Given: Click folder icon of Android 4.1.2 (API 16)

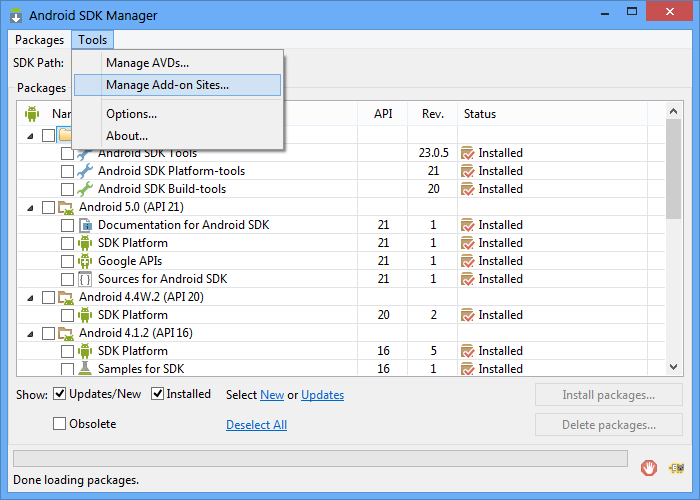Looking at the screenshot, I should click(66, 333).
